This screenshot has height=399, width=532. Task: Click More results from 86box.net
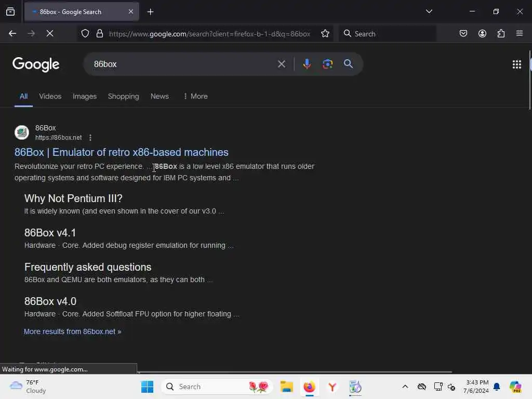click(x=72, y=331)
